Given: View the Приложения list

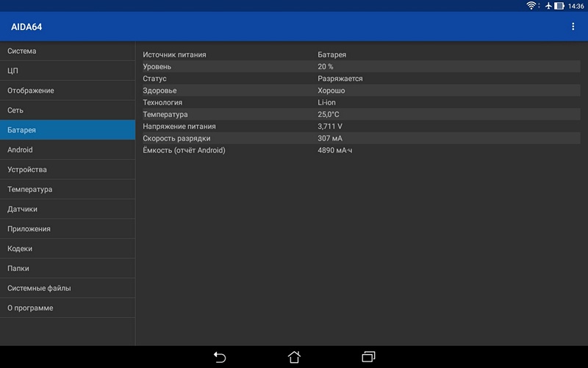Looking at the screenshot, I should (68, 229).
